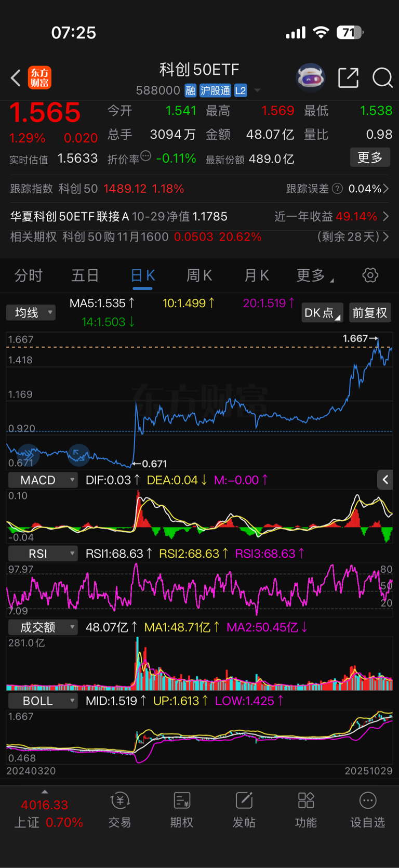Open the BOLL indicator dropdown
The height and width of the screenshot is (868, 399).
point(43,701)
